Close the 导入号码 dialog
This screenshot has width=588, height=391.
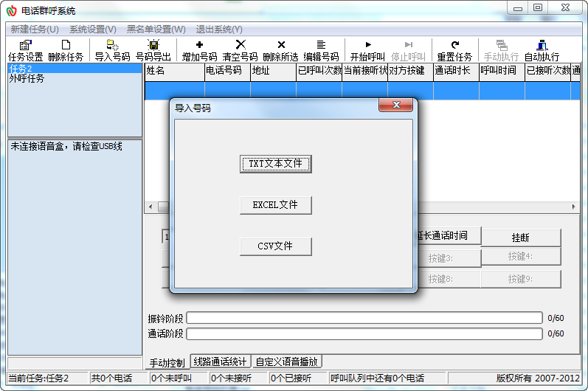(396, 105)
